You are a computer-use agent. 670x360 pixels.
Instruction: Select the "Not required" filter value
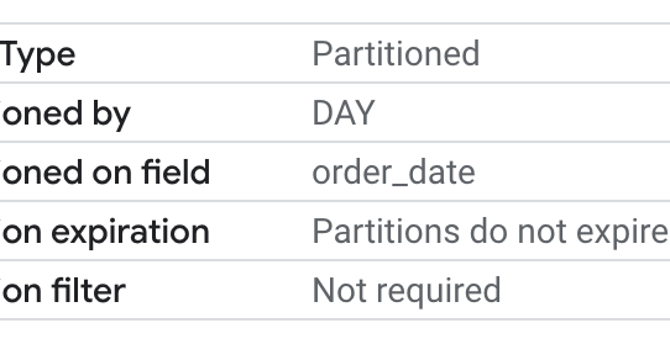[x=406, y=291]
